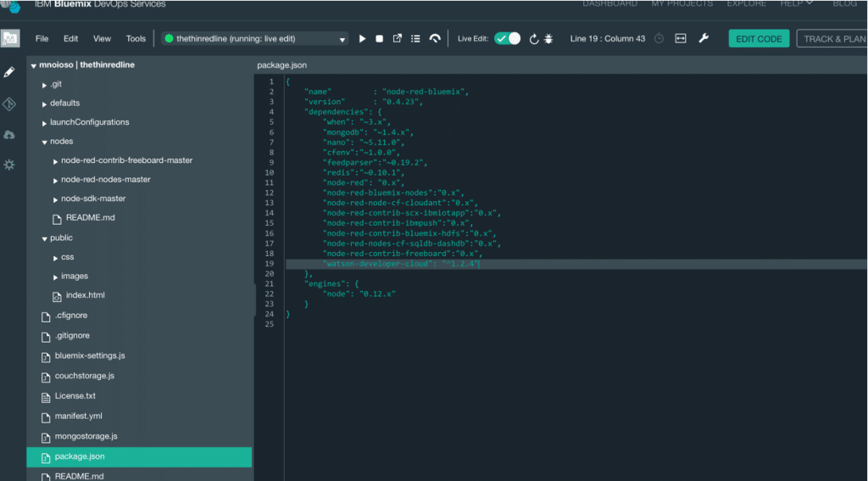
Task: Open the .gitignore file
Action: pos(72,336)
